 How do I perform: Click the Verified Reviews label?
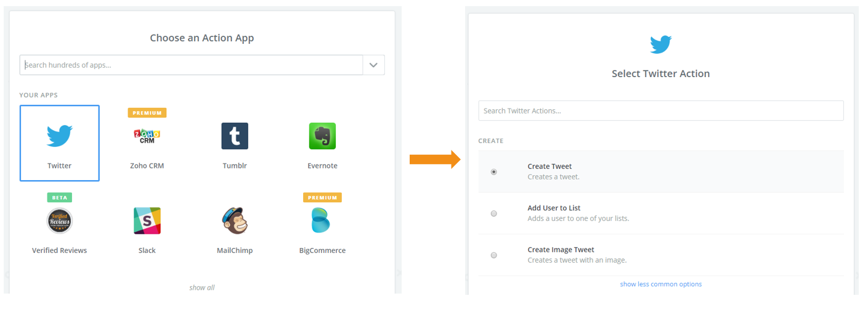(60, 250)
